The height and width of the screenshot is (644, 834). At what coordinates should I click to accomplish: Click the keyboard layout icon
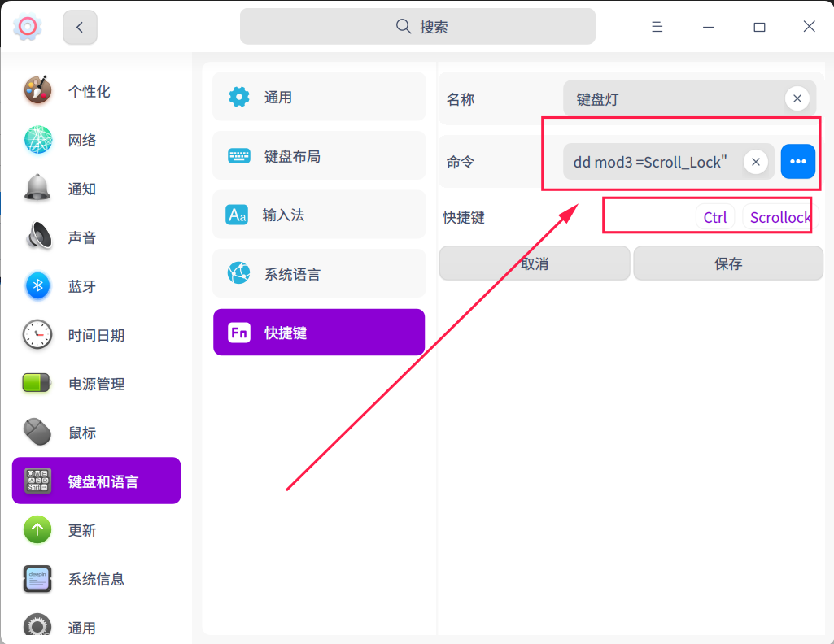coord(239,155)
